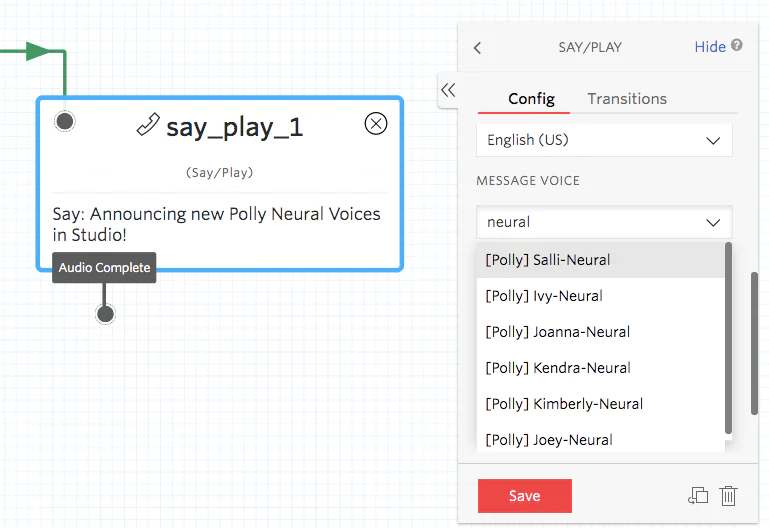The image size is (769, 528).
Task: Select [Polly] Ivy-Neural voice
Action: [600, 296]
